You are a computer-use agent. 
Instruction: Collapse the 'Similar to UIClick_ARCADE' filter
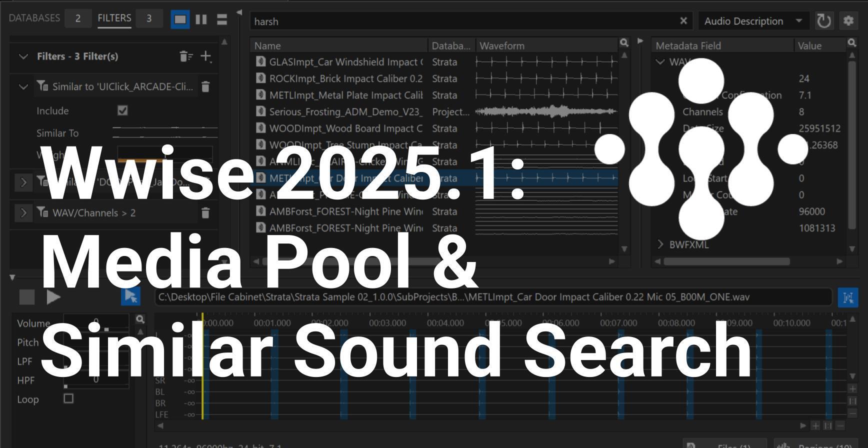pyautogui.click(x=23, y=86)
